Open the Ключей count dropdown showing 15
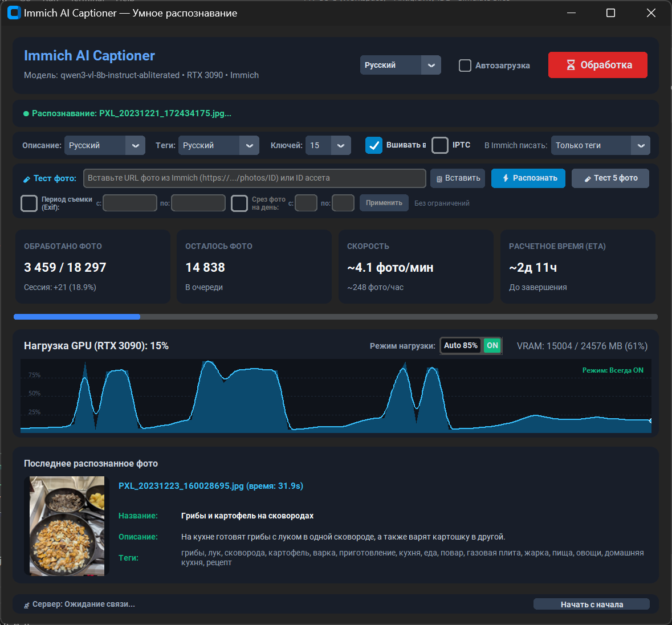This screenshot has height=625, width=672. pyautogui.click(x=328, y=145)
